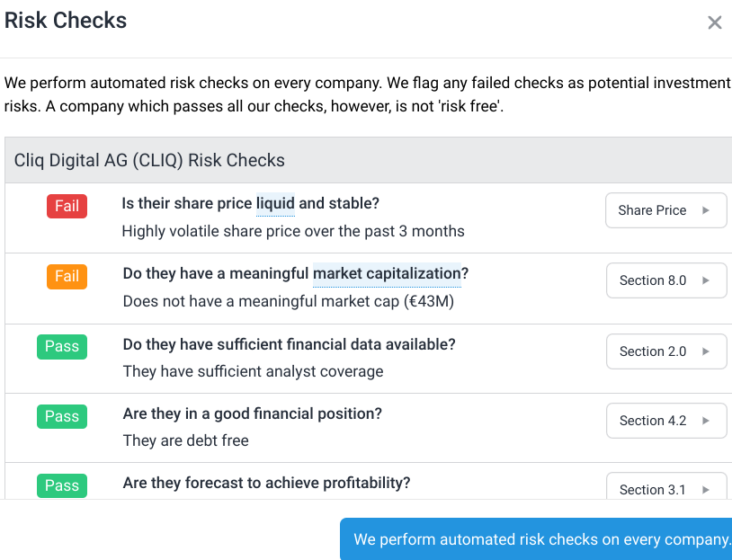Click 'Are they in a good financial position?' question

coord(253,413)
